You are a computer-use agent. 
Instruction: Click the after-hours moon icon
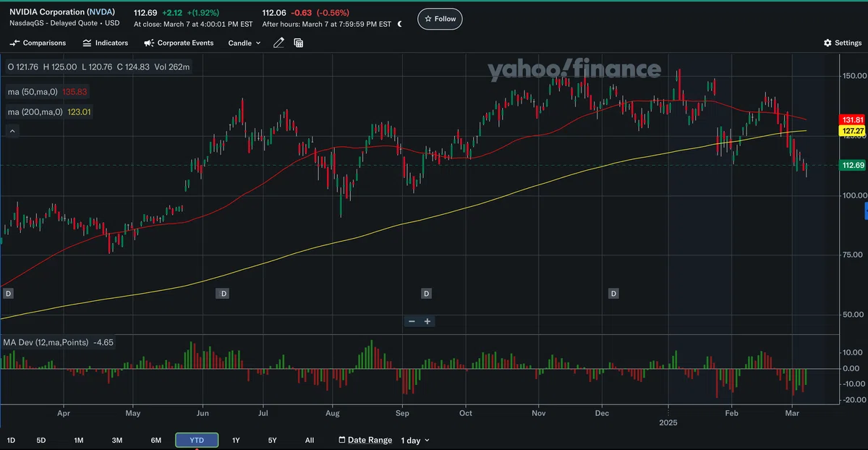point(399,24)
